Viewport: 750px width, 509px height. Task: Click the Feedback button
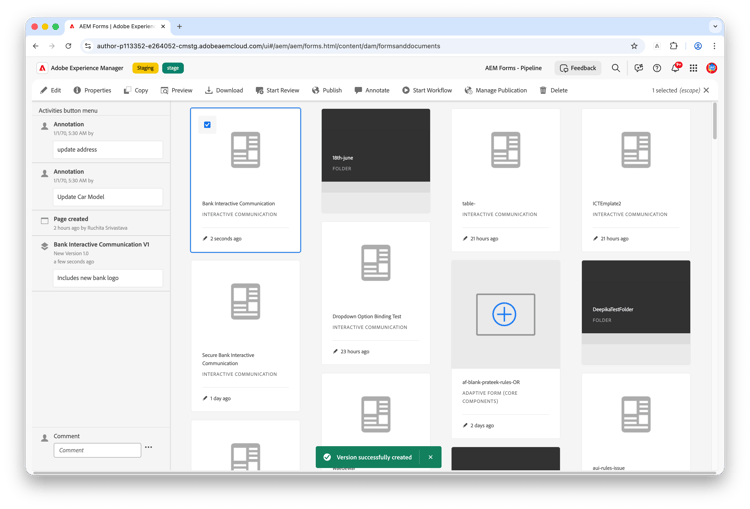tap(578, 68)
